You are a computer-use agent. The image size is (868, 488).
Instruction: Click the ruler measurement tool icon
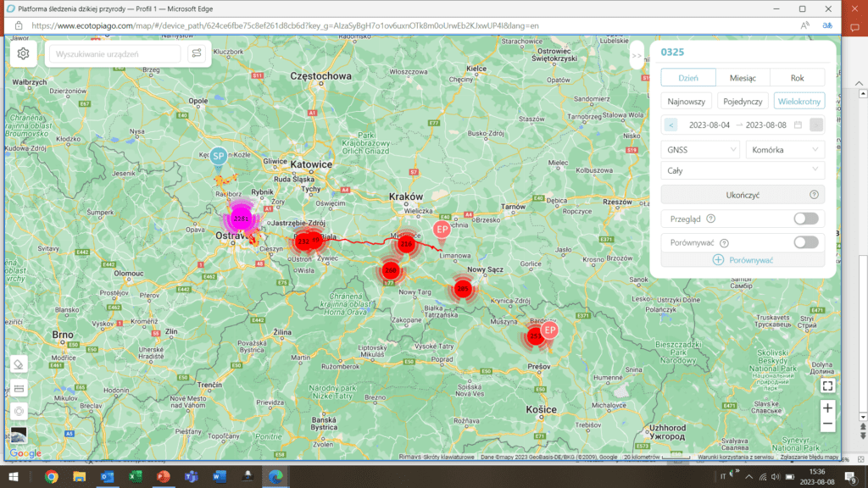[19, 388]
